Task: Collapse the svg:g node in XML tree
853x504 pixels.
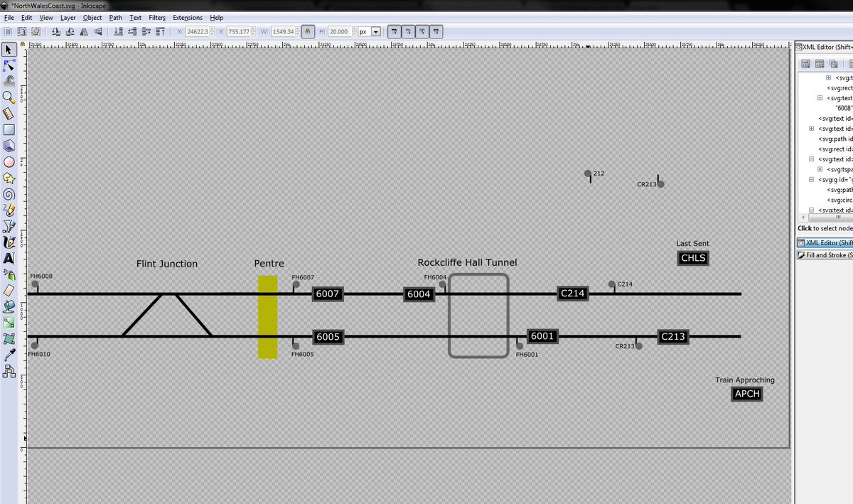Action: 812,180
